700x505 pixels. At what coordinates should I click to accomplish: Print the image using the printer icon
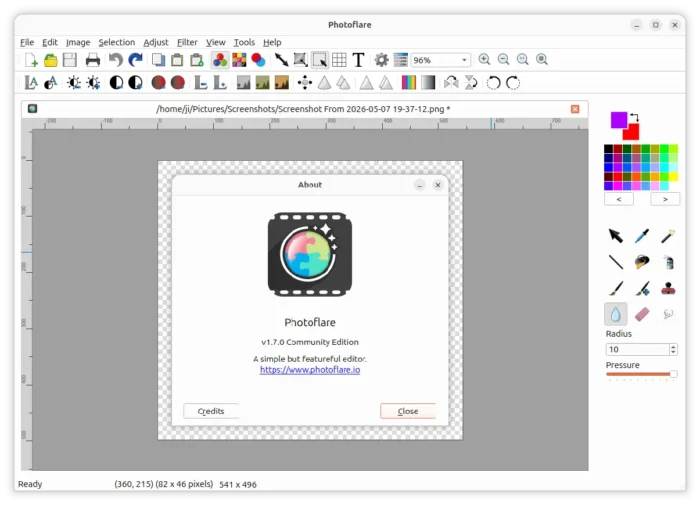[93, 60]
